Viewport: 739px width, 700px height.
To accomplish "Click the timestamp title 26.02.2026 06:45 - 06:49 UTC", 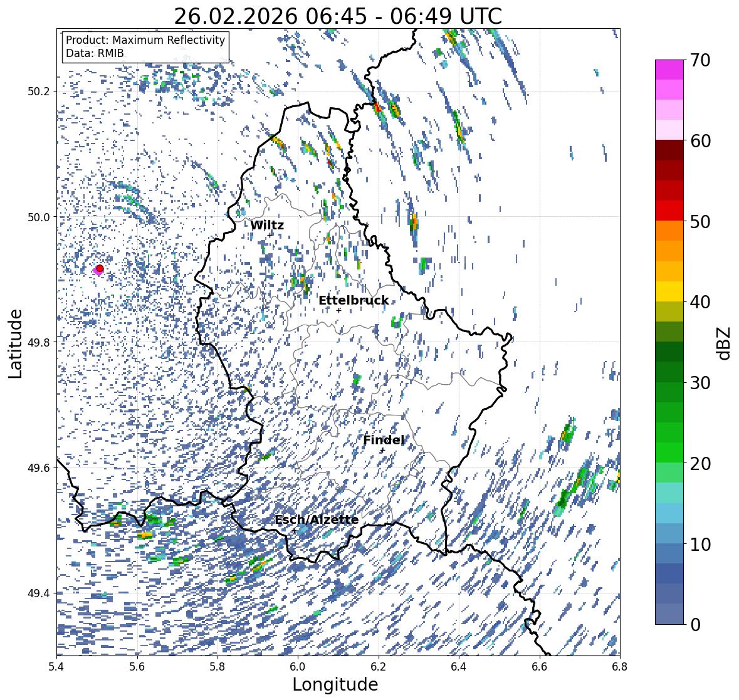I will [338, 16].
